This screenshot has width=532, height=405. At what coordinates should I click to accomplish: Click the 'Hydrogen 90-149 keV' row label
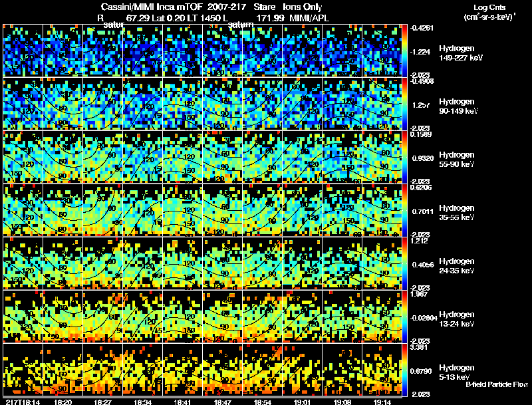coord(458,106)
